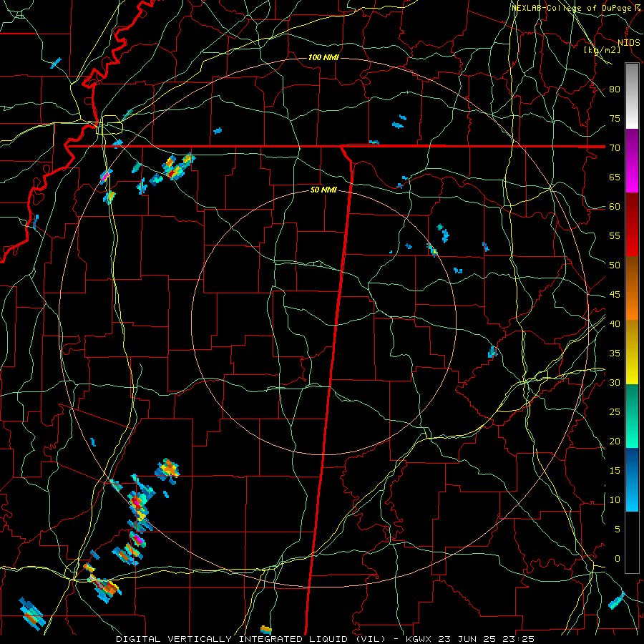Screen dimensions: 644x644
Task: Click the '0' value on the color scale
Action: [618, 559]
